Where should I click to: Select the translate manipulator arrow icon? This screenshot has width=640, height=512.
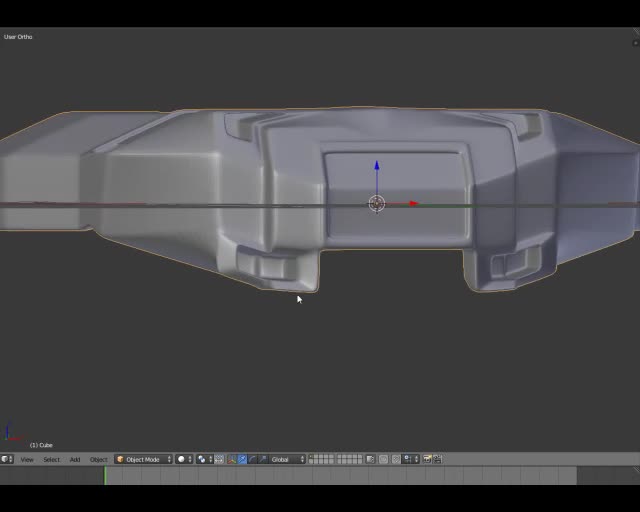click(242, 459)
